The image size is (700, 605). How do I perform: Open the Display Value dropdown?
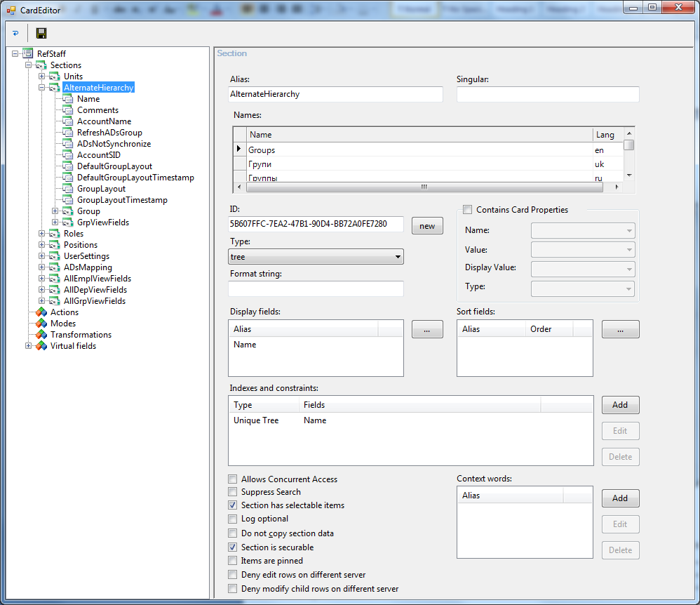coord(583,269)
